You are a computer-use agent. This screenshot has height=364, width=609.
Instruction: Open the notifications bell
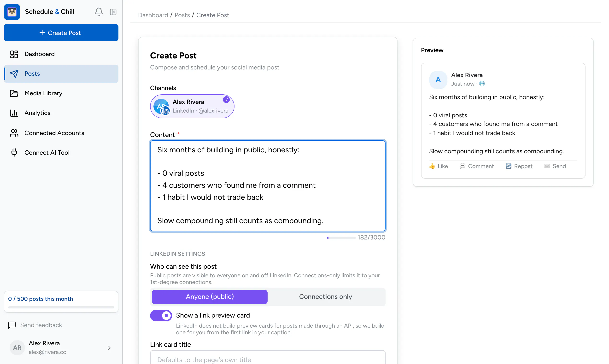[x=99, y=12]
